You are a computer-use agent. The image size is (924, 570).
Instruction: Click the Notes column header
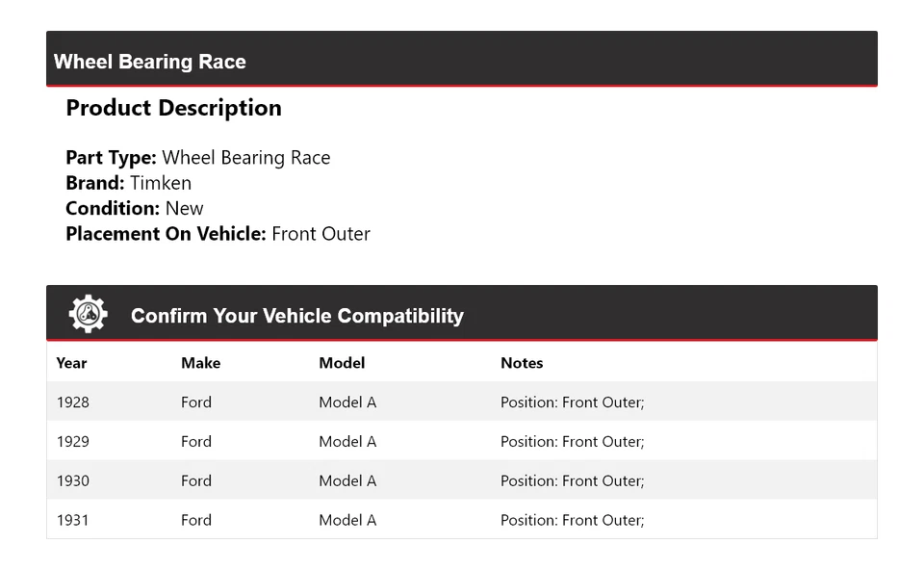coord(522,363)
